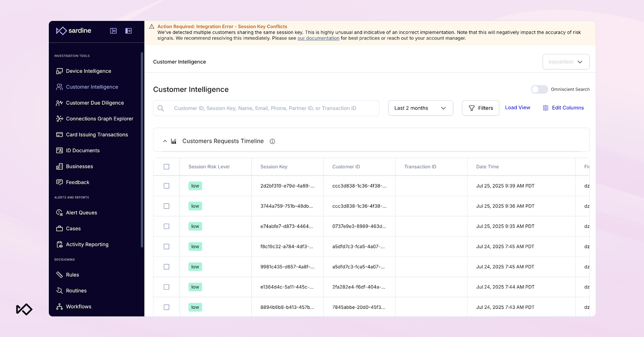Open Connections Graph Explorer

point(100,119)
